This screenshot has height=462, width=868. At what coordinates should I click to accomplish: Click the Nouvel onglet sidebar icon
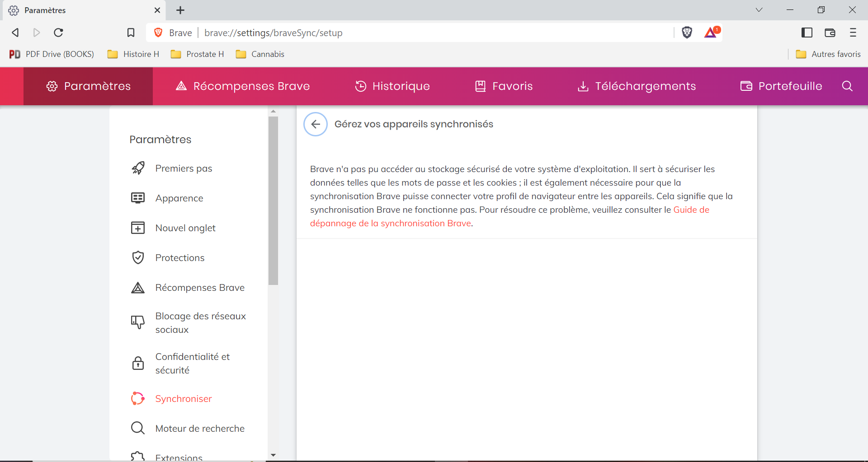click(138, 228)
